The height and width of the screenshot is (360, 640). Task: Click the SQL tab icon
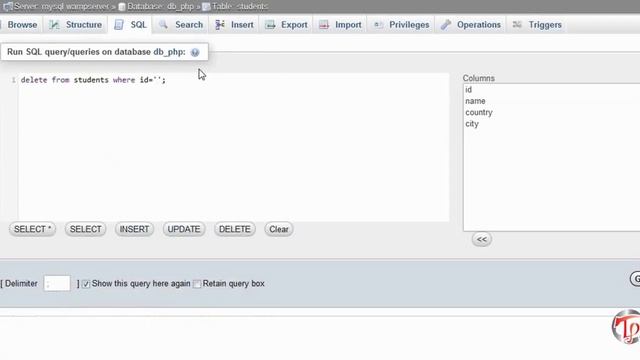[119, 24]
